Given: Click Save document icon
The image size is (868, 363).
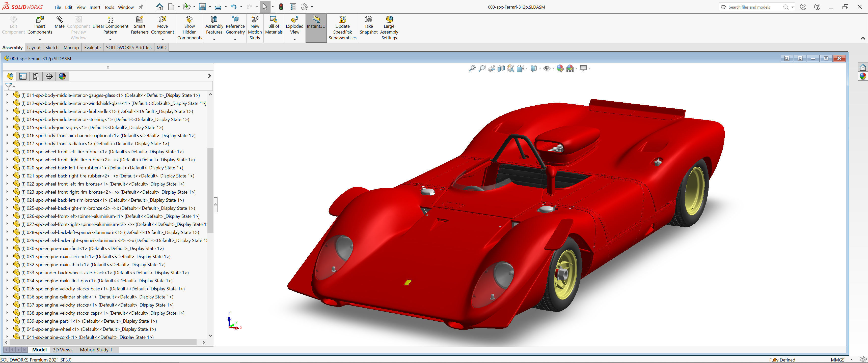Looking at the screenshot, I should [x=202, y=7].
